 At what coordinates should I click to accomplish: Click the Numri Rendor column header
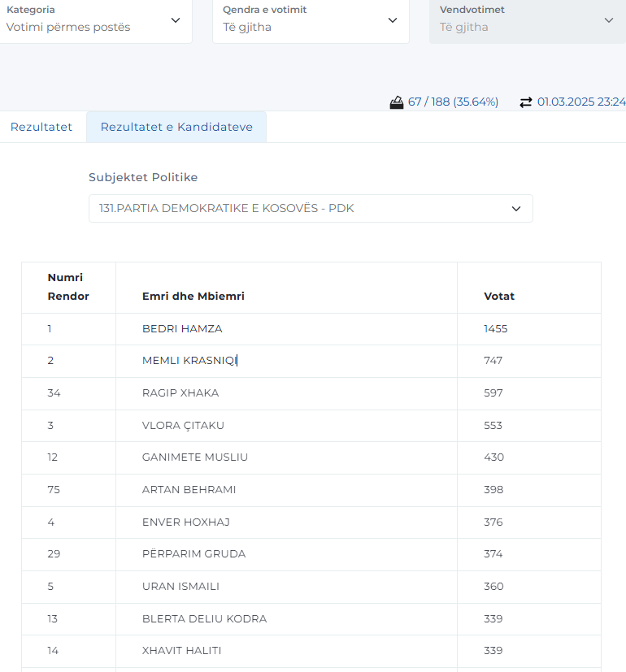(x=68, y=287)
